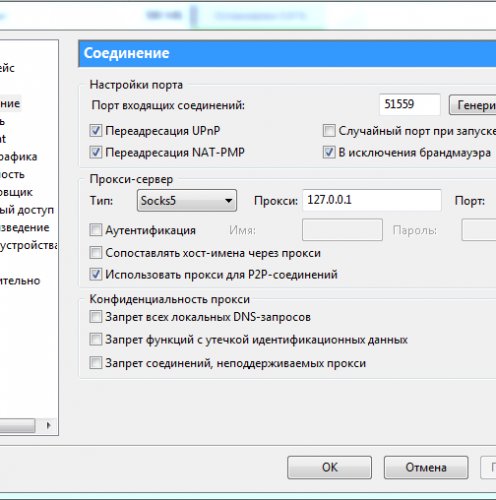Open the Socks5 proxy type dropdown
Screen dimensions: 496x500
[187, 201]
